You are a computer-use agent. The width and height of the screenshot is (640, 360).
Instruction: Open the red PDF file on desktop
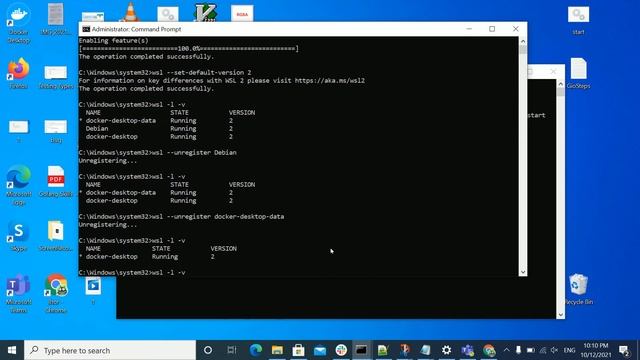pyautogui.click(x=56, y=181)
